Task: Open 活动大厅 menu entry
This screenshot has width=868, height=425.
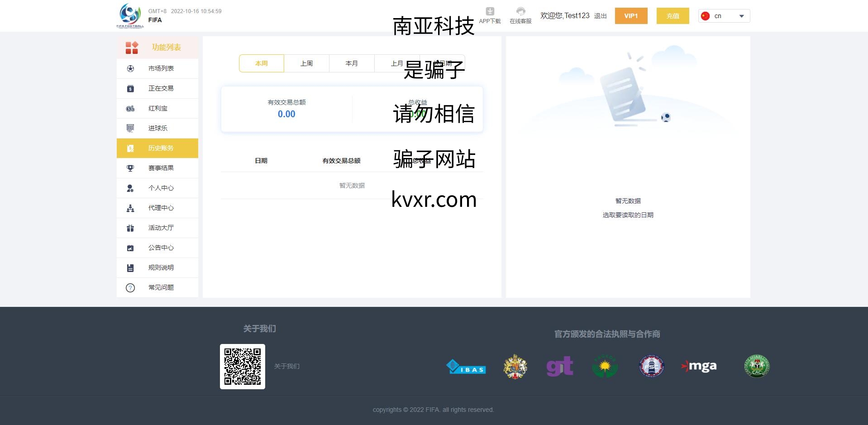Action: point(157,228)
